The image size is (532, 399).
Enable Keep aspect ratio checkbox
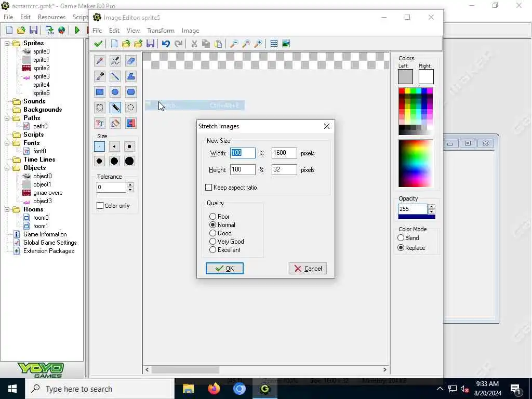coord(209,187)
